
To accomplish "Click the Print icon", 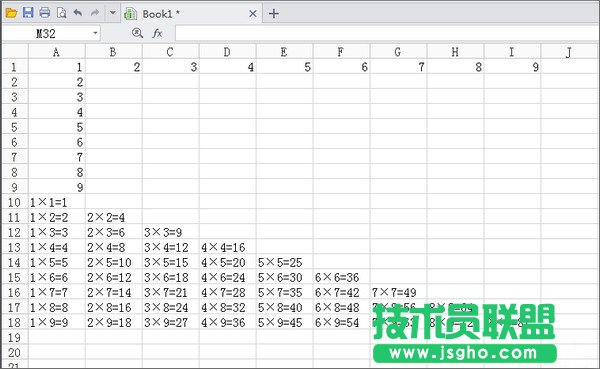I will click(45, 13).
